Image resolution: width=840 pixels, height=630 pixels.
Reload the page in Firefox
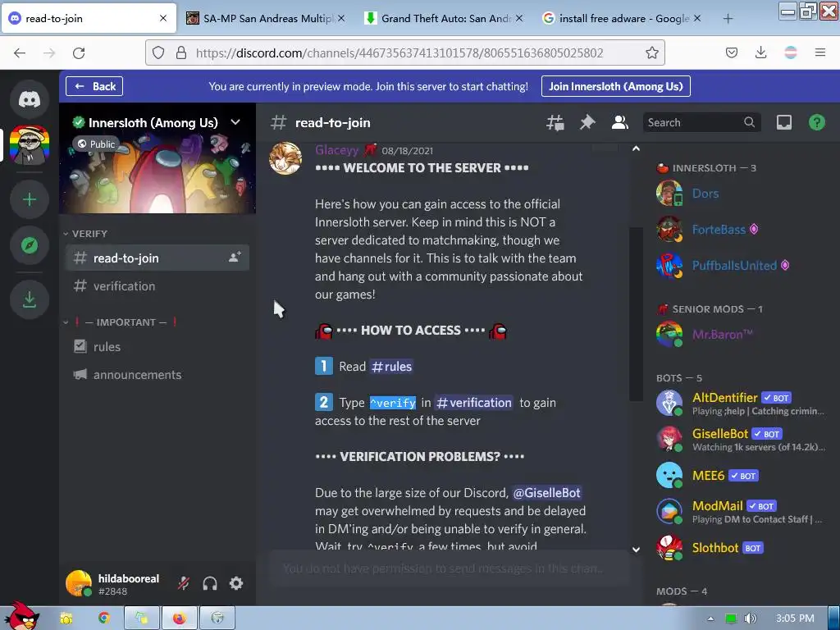click(79, 53)
